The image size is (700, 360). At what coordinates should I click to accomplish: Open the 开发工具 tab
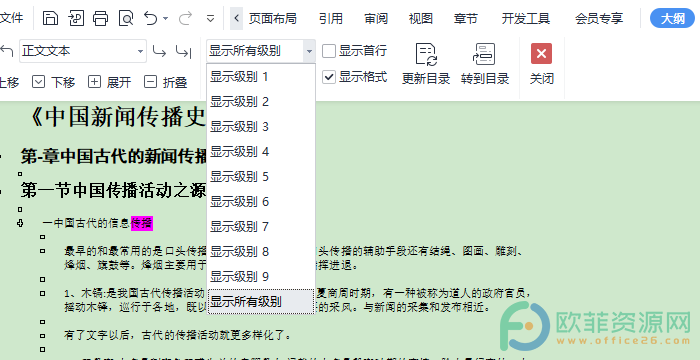[x=526, y=19]
